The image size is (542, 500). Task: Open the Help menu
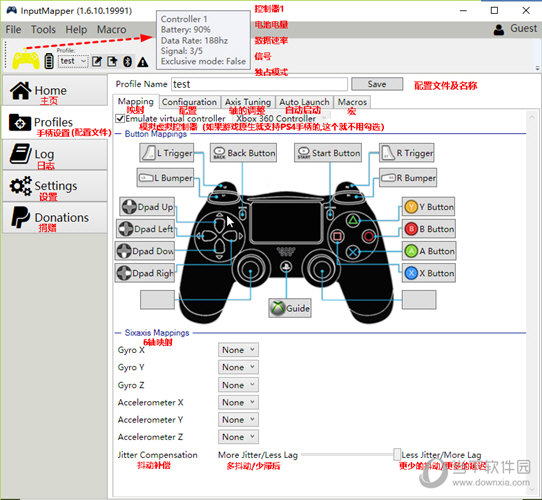coord(76,30)
